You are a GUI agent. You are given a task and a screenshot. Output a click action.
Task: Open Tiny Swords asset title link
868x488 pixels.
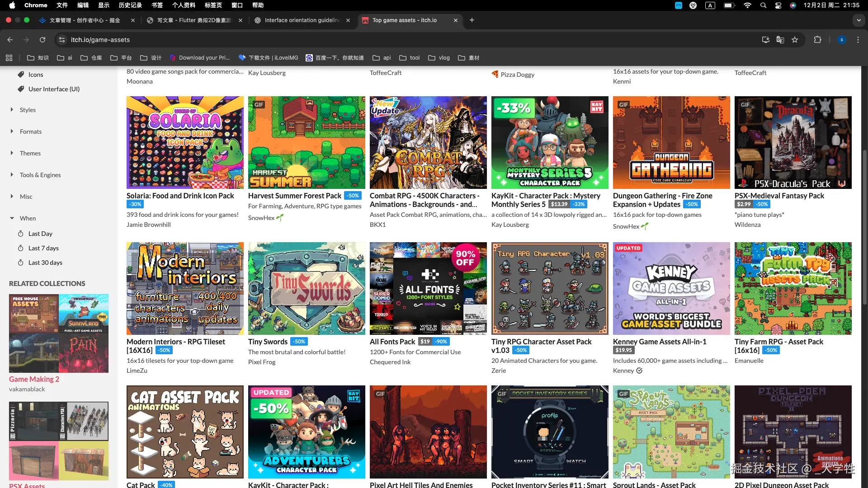(x=268, y=342)
